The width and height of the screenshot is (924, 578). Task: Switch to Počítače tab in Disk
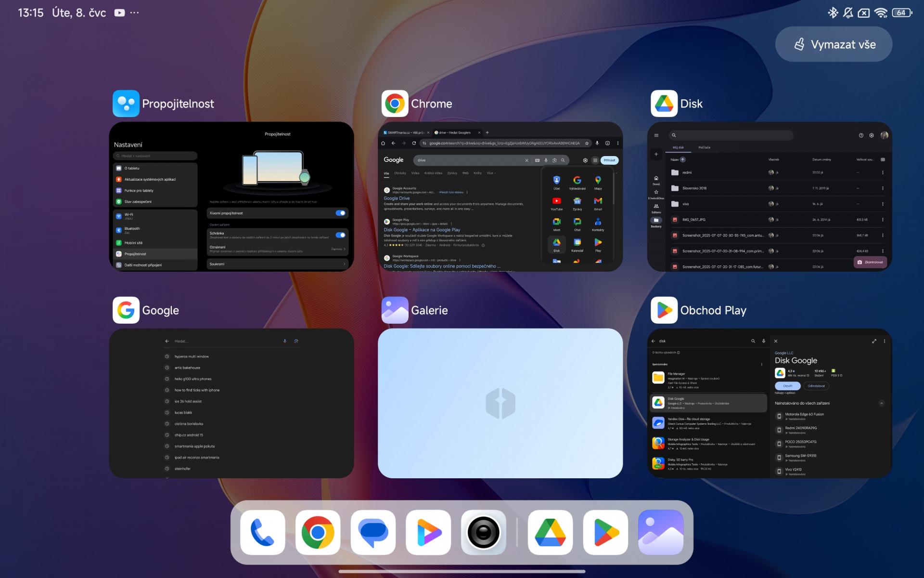tap(704, 147)
